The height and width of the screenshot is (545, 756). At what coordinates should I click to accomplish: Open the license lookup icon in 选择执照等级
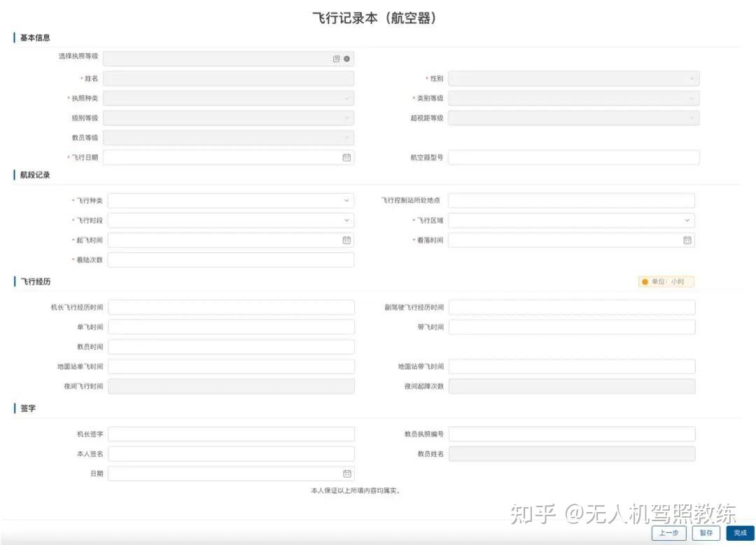click(337, 58)
